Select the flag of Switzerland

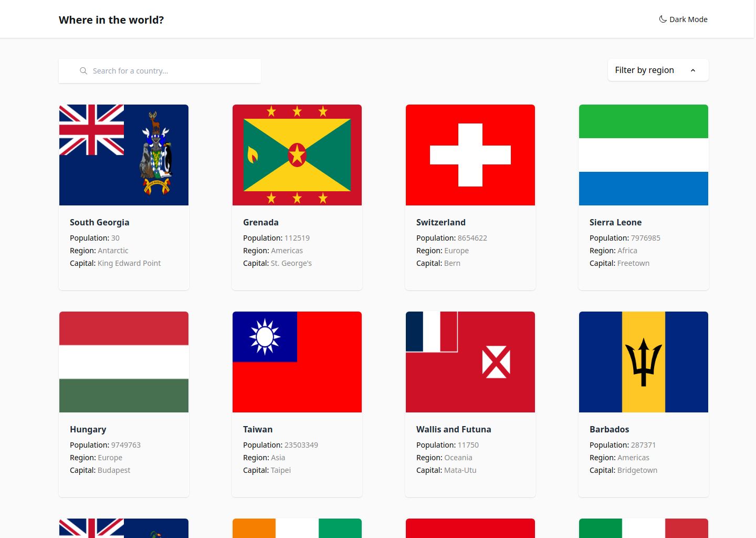[470, 154]
